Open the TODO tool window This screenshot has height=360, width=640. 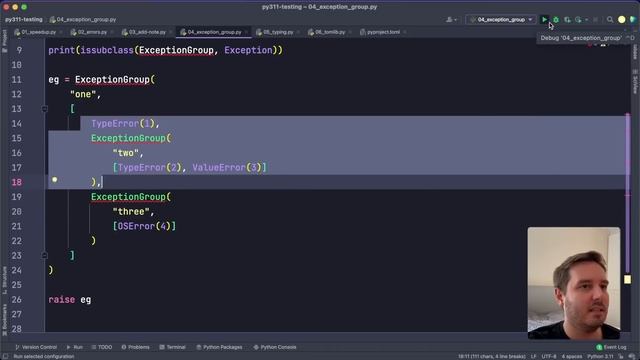pos(102,347)
